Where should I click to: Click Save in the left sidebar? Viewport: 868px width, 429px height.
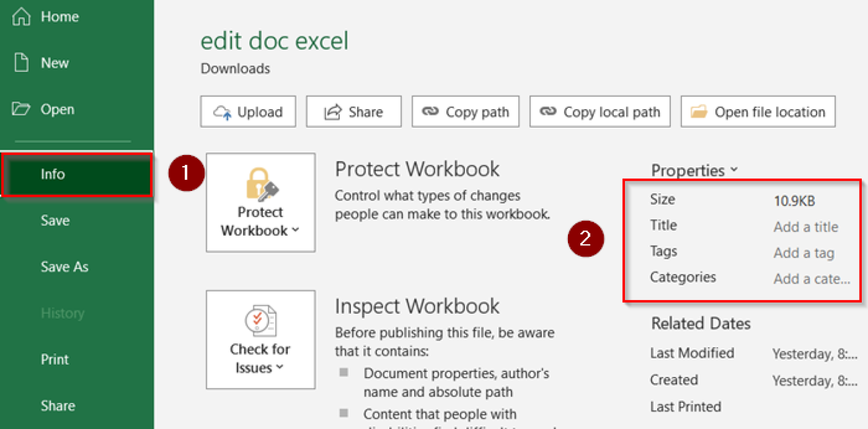pyautogui.click(x=55, y=220)
